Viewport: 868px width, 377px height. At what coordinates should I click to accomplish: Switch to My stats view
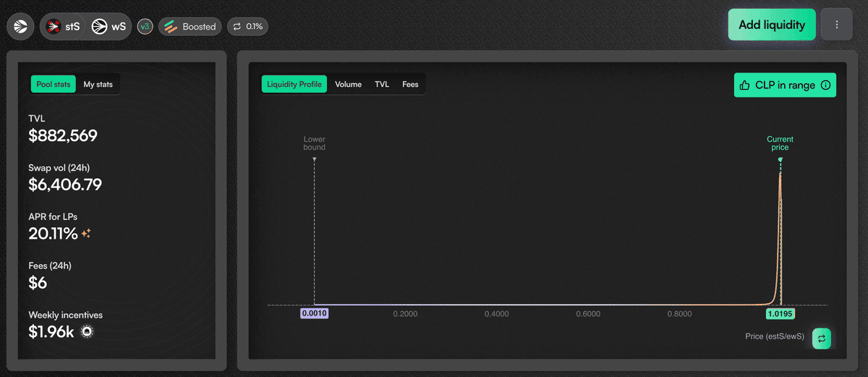(x=98, y=85)
